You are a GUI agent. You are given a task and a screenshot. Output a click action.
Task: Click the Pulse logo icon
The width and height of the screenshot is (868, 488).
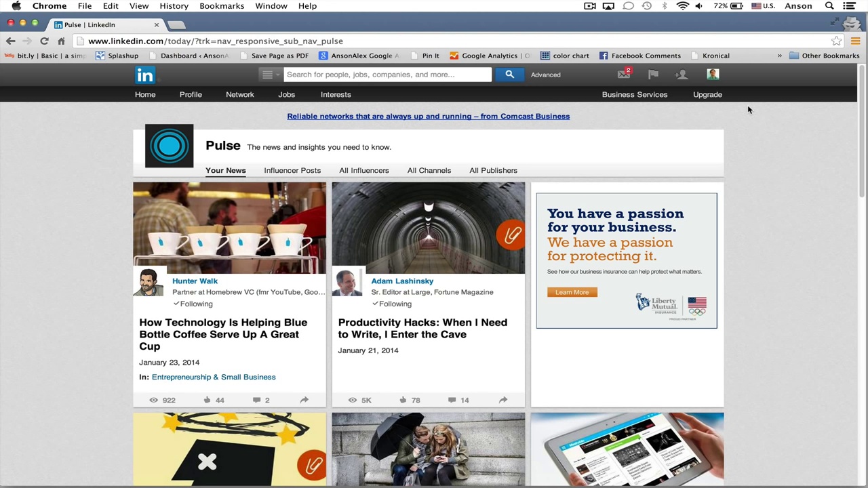pyautogui.click(x=169, y=146)
